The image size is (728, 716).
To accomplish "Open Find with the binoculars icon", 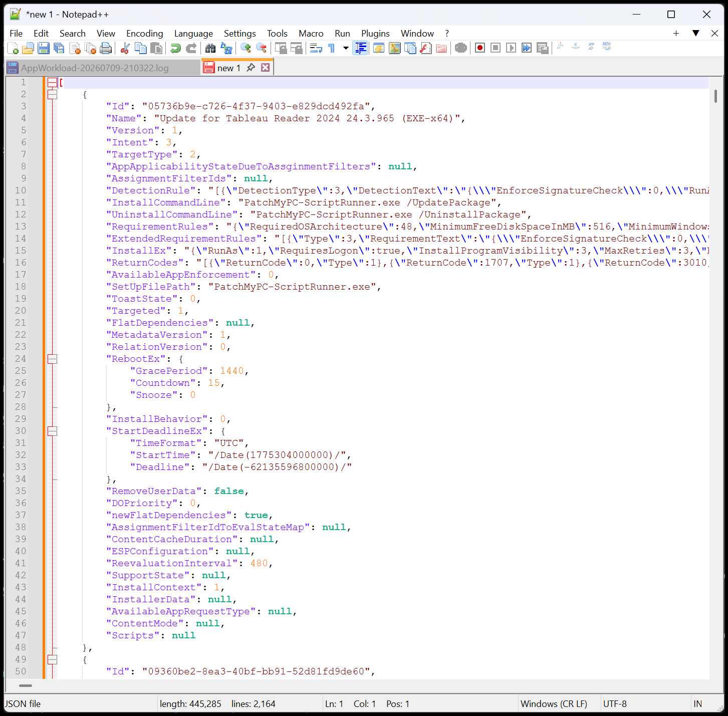I will point(210,48).
